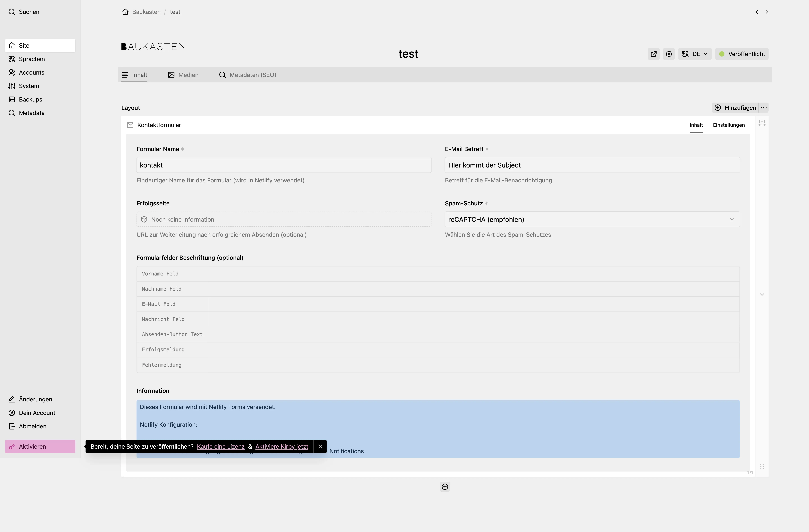This screenshot has height=532, width=809.
Task: Click the Kaufe eine Lizenz link
Action: pyautogui.click(x=220, y=446)
